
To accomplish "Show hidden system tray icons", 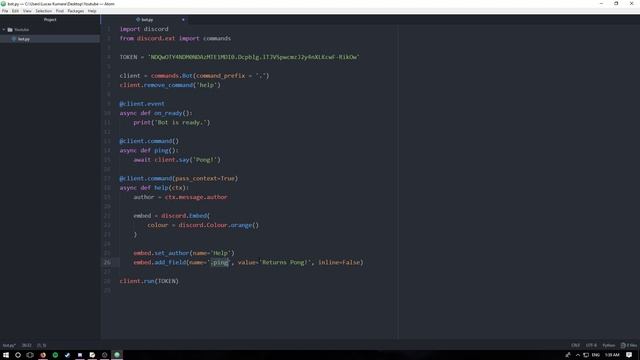I will click(578, 355).
